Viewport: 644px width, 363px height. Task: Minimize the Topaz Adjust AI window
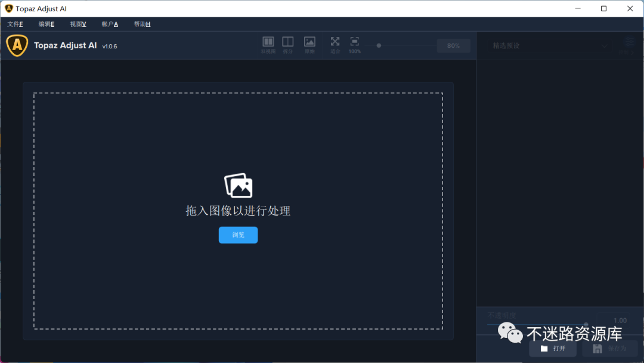coord(578,8)
